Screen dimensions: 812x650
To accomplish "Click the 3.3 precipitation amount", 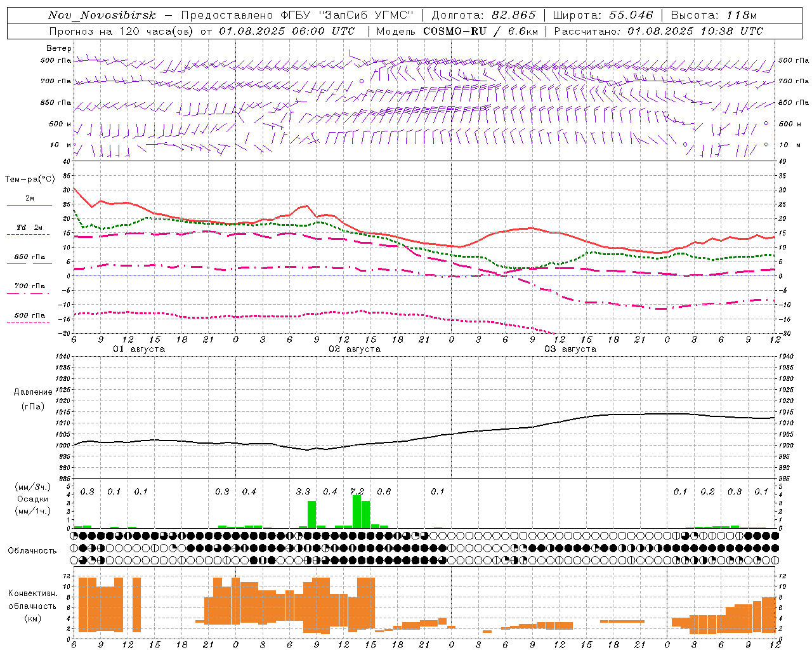I will click(303, 492).
